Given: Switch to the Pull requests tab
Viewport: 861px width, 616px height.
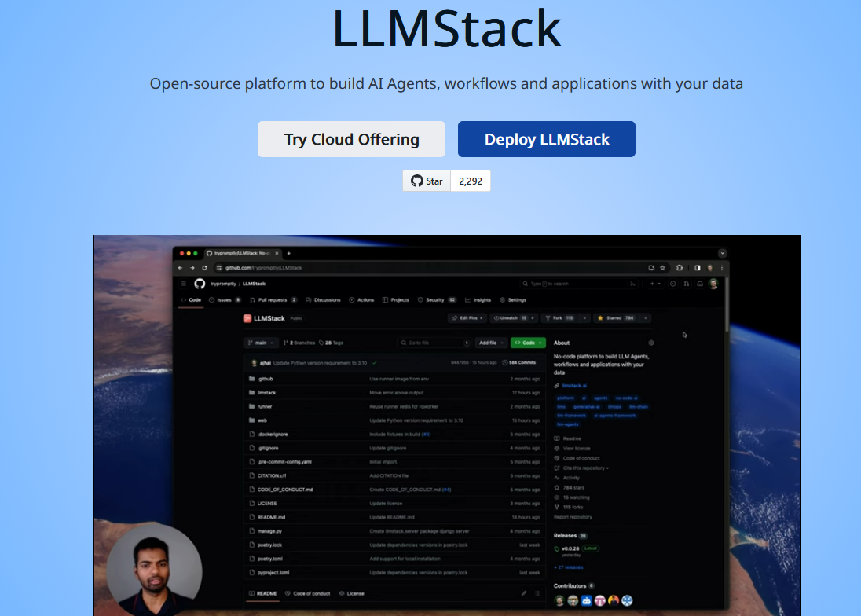Looking at the screenshot, I should [x=272, y=300].
